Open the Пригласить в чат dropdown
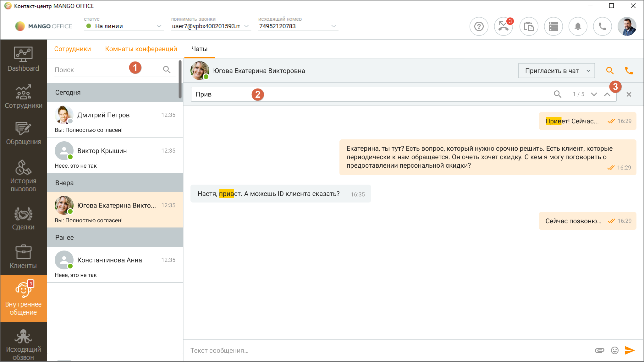Viewport: 644px width, 362px height. (556, 71)
